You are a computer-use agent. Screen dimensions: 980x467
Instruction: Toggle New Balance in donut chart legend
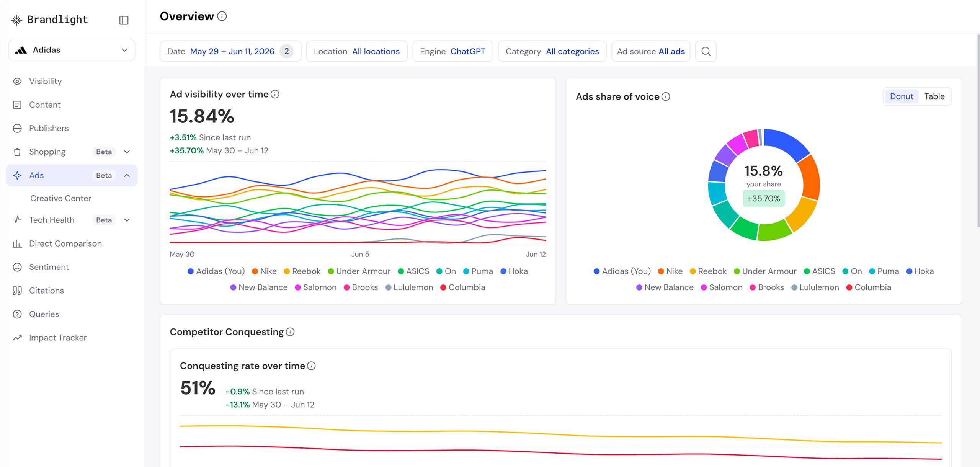665,287
